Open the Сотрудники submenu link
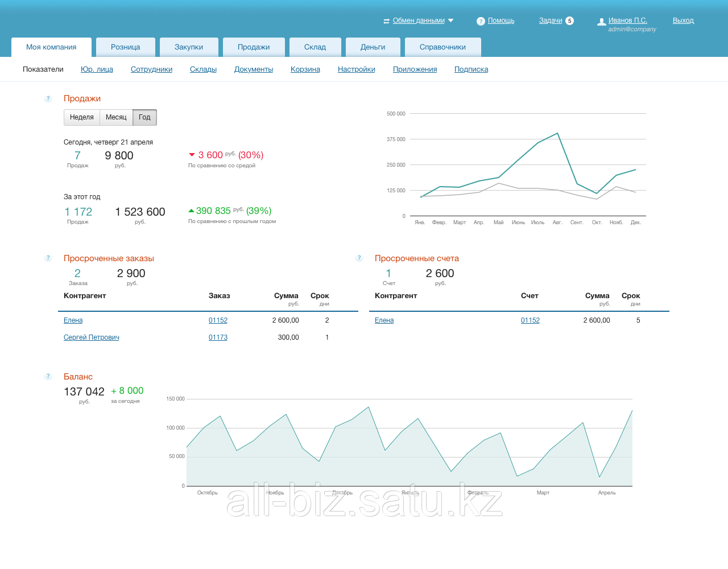The height and width of the screenshot is (569, 728). [151, 69]
